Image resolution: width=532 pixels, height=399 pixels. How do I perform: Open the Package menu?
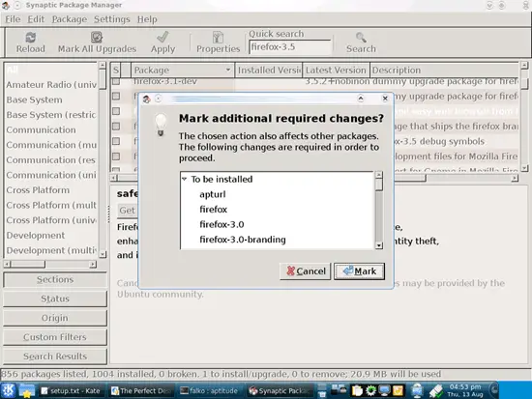coord(70,19)
